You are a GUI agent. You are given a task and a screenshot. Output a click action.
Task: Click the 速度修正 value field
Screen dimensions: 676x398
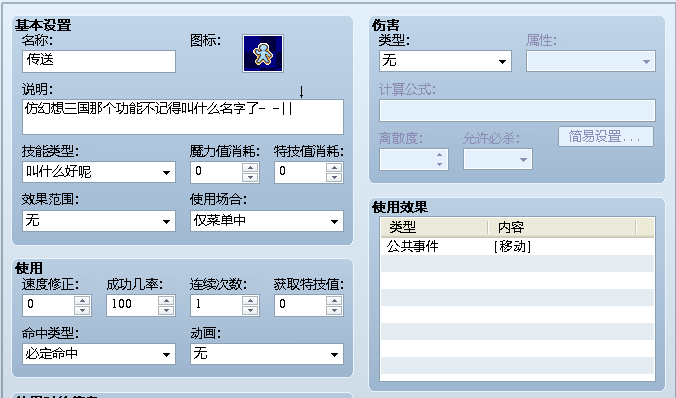coord(48,305)
